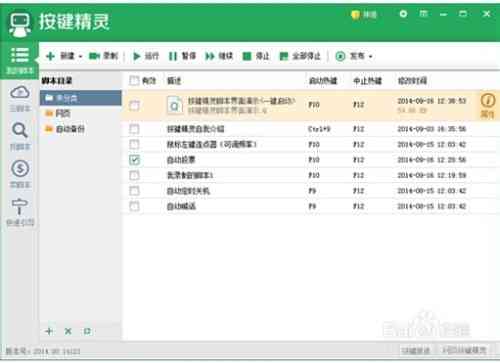Click the 全部停止 Stop All toolbar icon
This screenshot has height=363, width=500.
(x=284, y=56)
